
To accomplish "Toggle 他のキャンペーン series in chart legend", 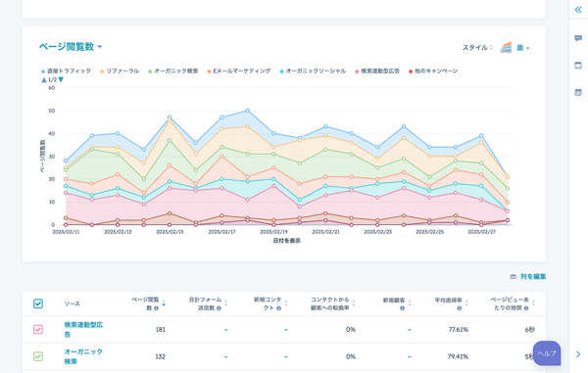I will coord(433,70).
